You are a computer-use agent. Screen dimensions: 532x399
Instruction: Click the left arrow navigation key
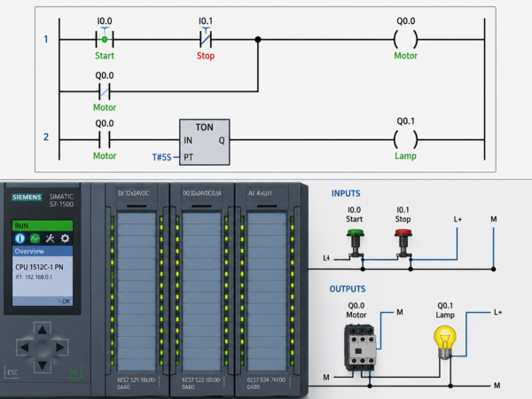click(x=25, y=348)
